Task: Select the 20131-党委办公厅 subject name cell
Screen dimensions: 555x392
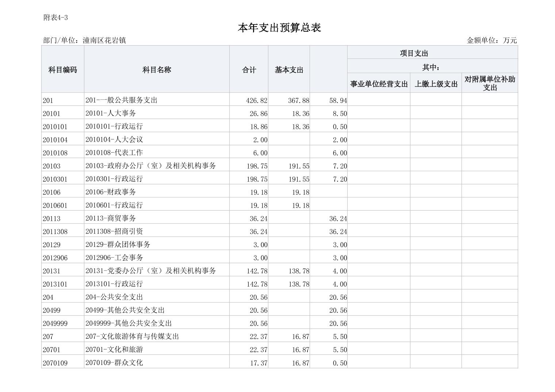Action: (150, 271)
